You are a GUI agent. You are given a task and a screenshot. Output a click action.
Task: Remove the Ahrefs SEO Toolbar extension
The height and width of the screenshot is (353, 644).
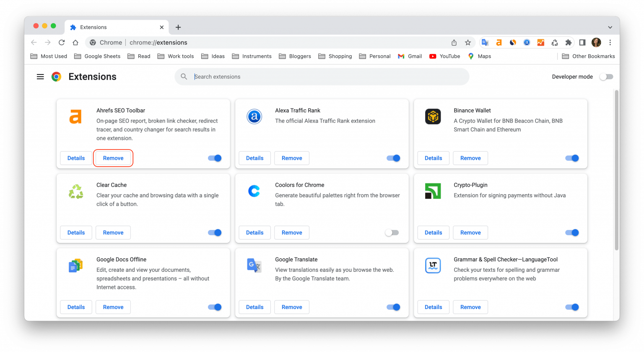pyautogui.click(x=113, y=158)
